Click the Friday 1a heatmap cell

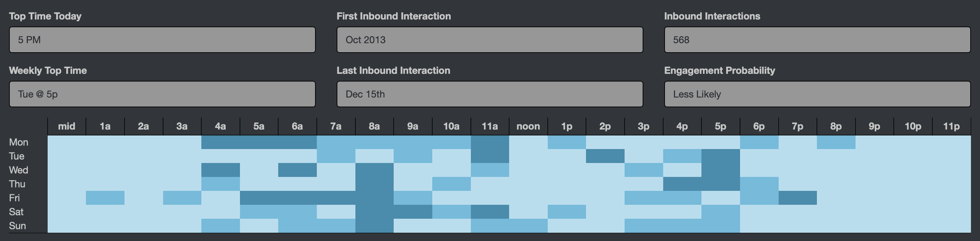(105, 198)
